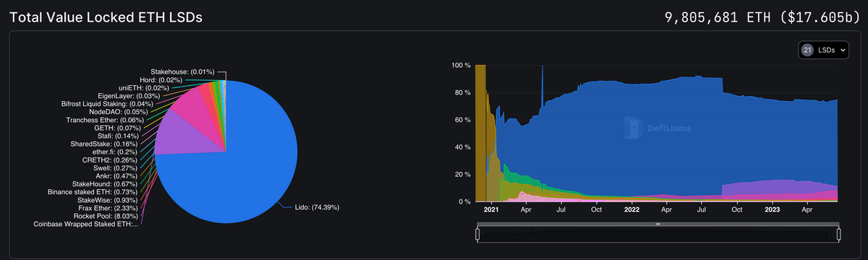
Task: Click the '2022' x-axis label
Action: (631, 210)
